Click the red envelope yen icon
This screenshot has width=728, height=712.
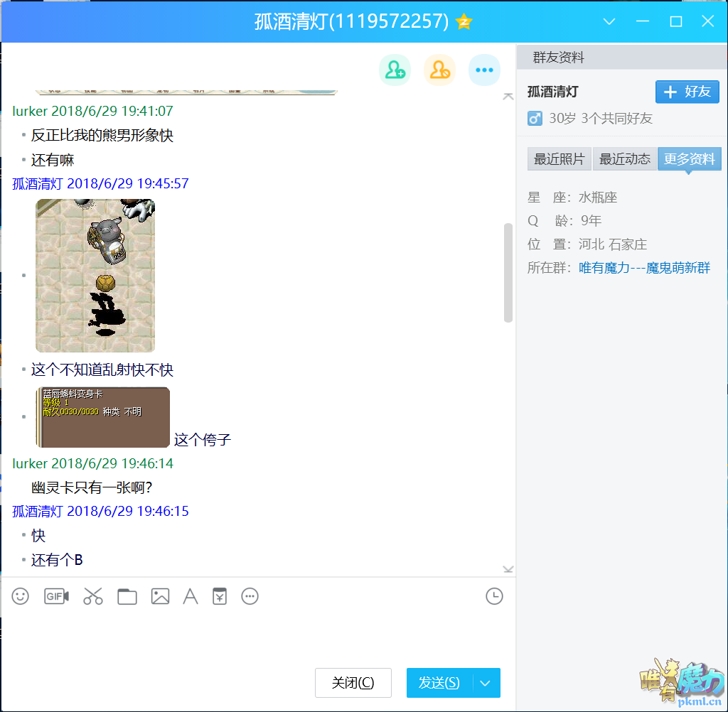click(220, 596)
